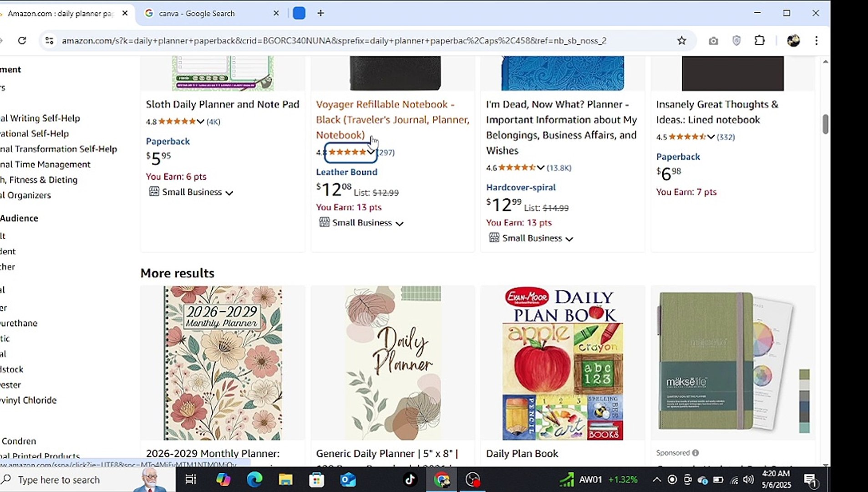The height and width of the screenshot is (492, 868).
Task: Open the Daily Plan Book title link
Action: point(522,454)
